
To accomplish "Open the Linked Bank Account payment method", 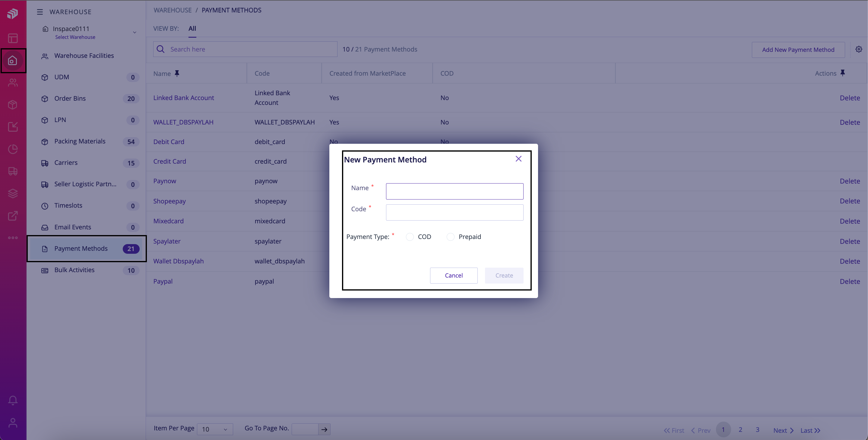I will pyautogui.click(x=184, y=98).
